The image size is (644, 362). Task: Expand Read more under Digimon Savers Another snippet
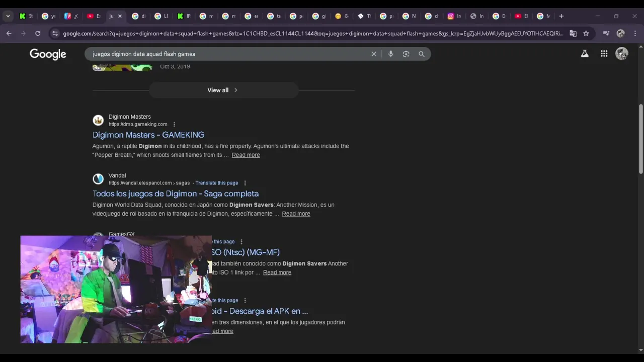tap(277, 273)
